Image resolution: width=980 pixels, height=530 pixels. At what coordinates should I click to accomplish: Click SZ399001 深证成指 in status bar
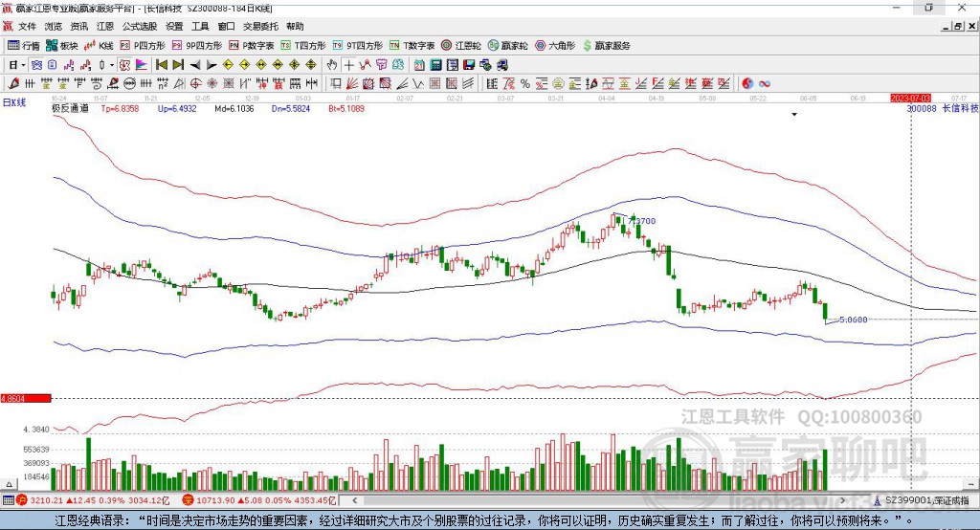[922, 500]
